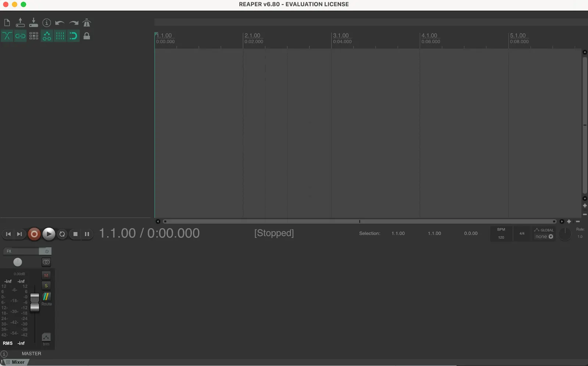Undo the last action
The image size is (588, 366).
point(60,22)
